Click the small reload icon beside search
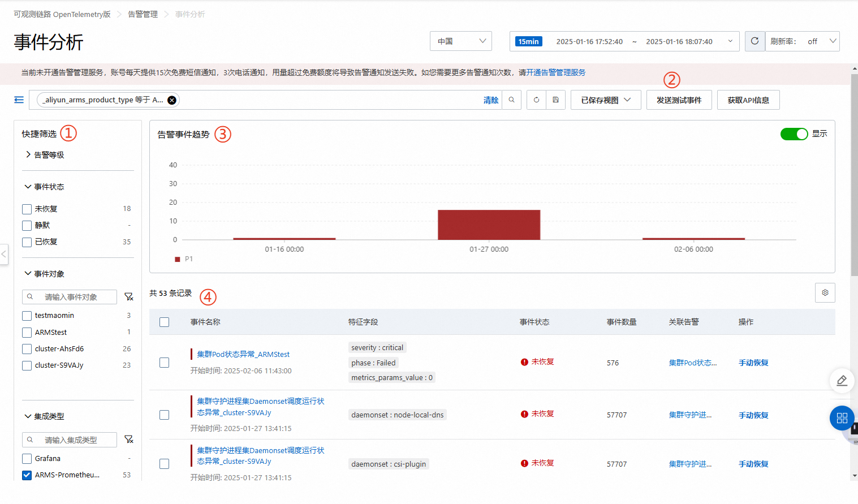 tap(536, 100)
